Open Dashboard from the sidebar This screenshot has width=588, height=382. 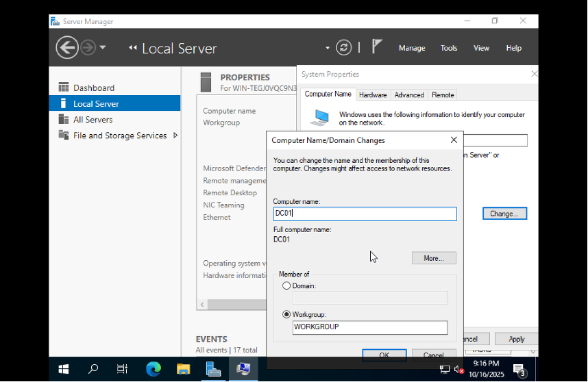(x=94, y=88)
